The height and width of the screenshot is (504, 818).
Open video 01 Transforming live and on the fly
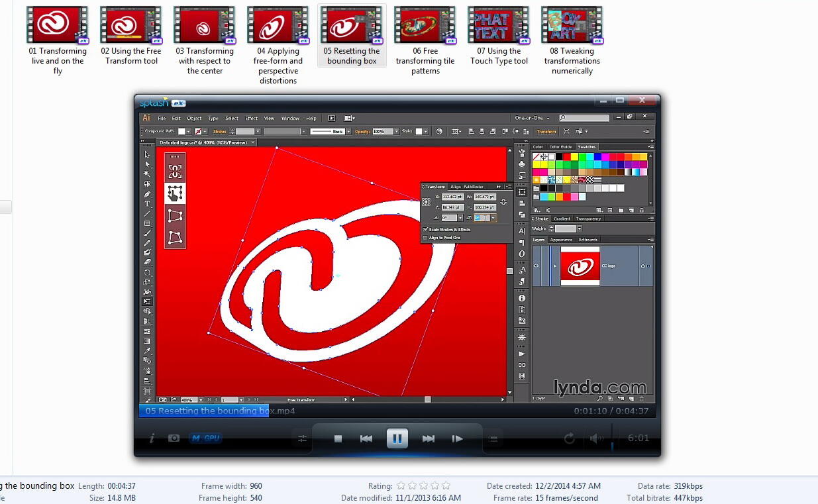(x=58, y=41)
